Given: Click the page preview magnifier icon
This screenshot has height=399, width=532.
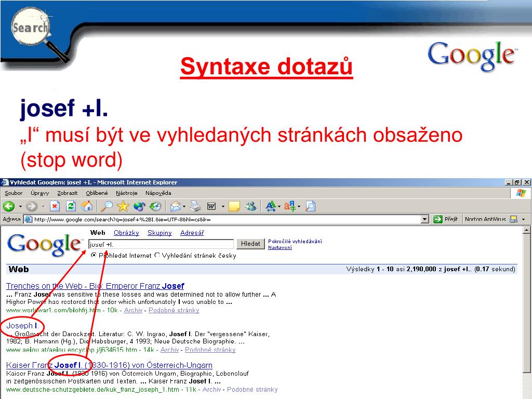Looking at the screenshot, I should (x=311, y=206).
